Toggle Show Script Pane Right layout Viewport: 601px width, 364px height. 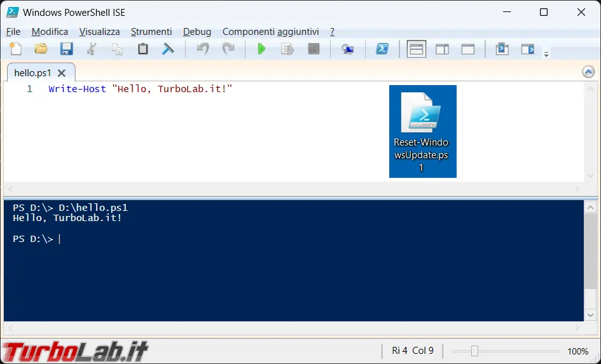click(x=442, y=49)
